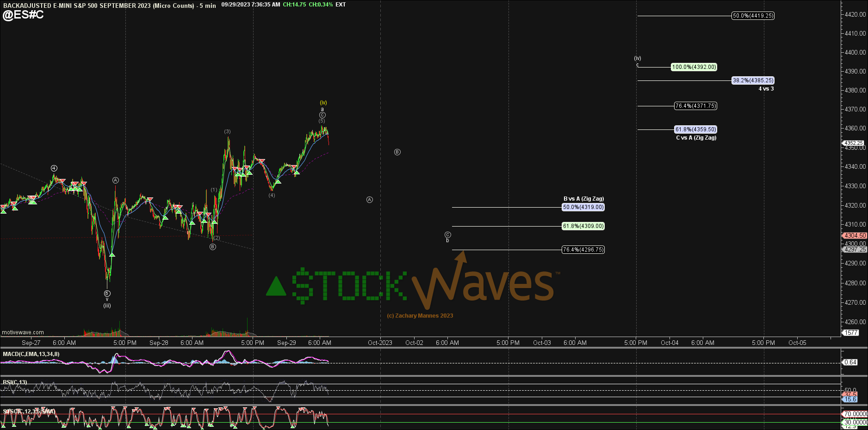The image size is (868, 430).
Task: Click the volume value tag 1577
Action: pos(851,332)
